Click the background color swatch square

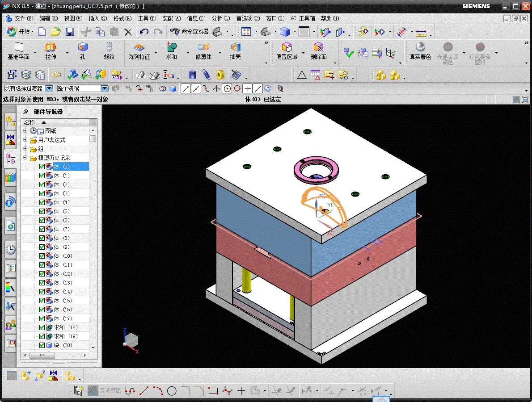click(x=304, y=32)
